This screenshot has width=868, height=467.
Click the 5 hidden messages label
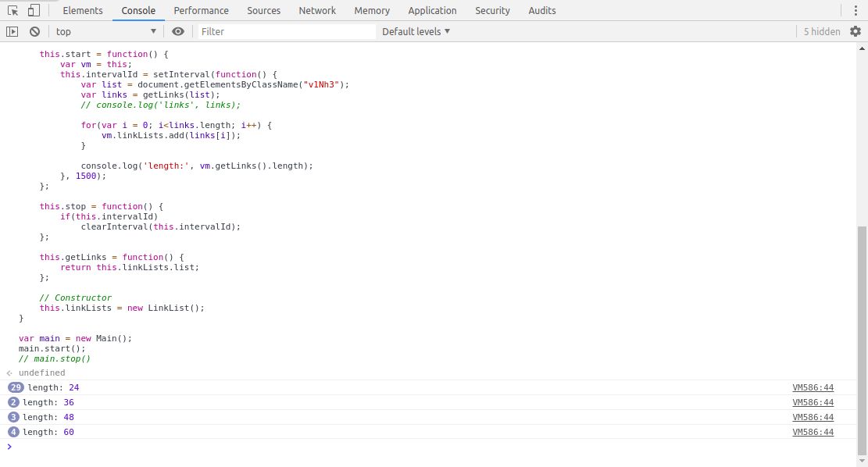point(822,31)
